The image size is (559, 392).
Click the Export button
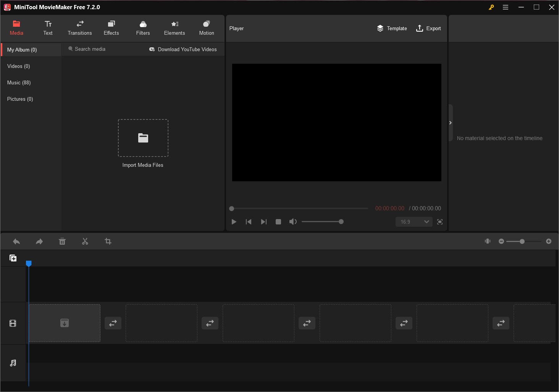(x=428, y=28)
